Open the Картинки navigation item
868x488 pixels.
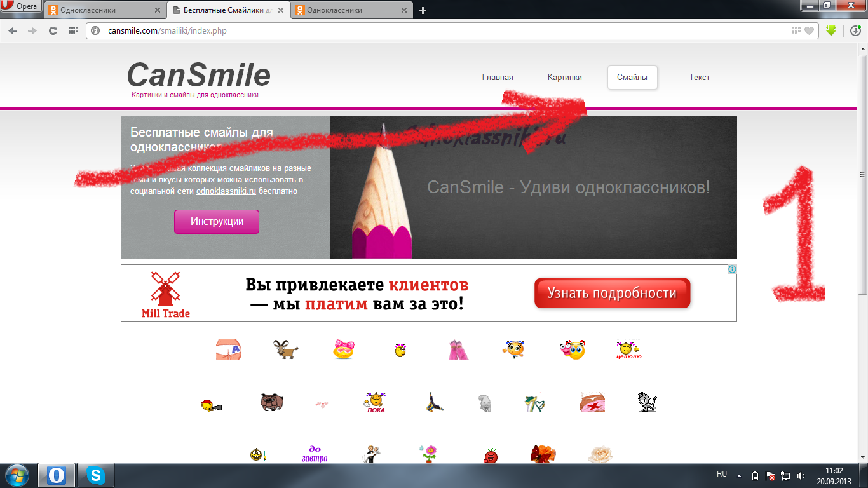[565, 78]
